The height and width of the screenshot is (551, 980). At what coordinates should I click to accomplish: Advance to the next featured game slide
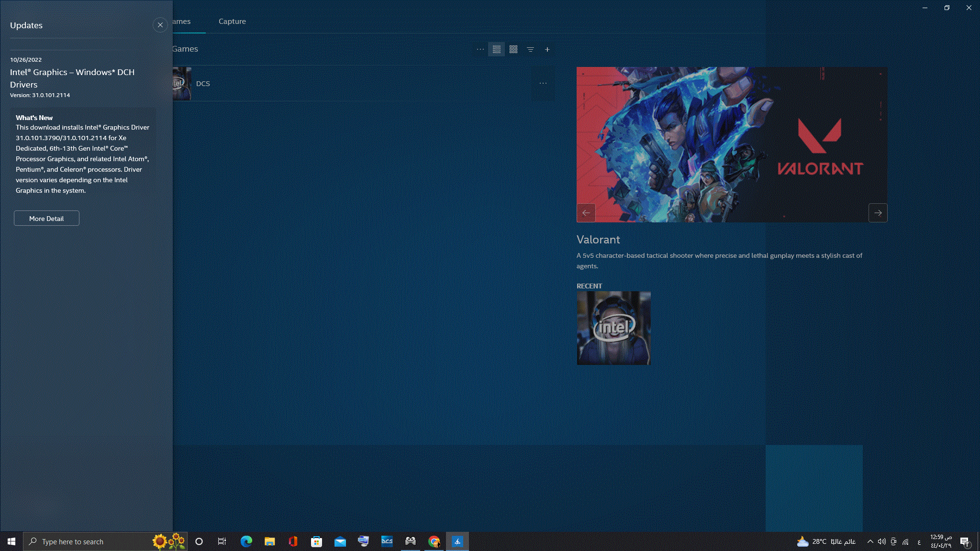(878, 213)
